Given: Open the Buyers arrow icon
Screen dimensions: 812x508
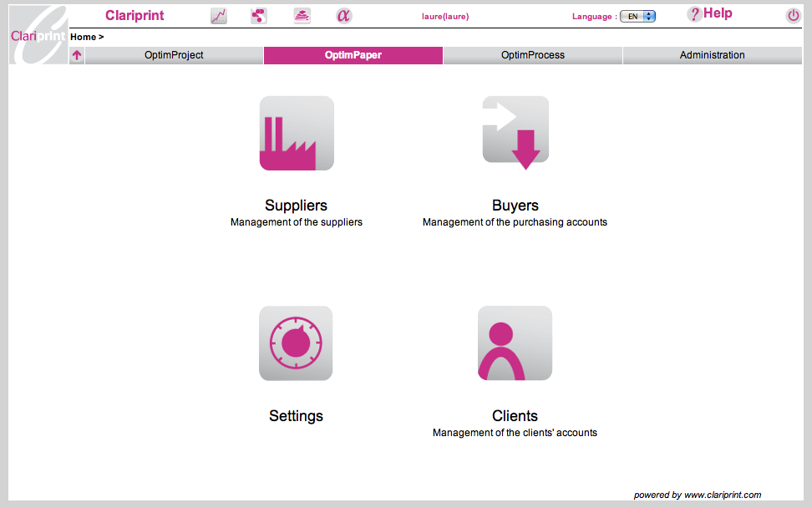Looking at the screenshot, I should pyautogui.click(x=515, y=132).
